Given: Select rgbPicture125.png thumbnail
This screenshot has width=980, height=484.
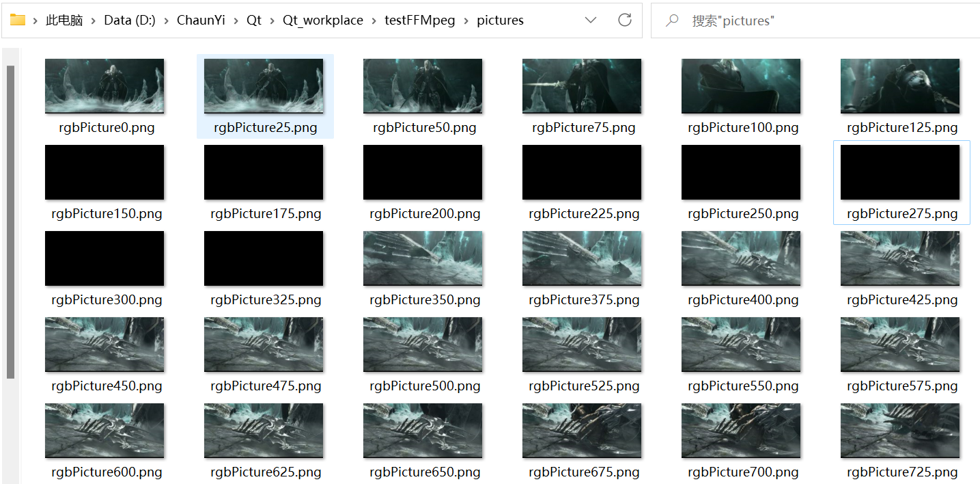Looking at the screenshot, I should 900,85.
